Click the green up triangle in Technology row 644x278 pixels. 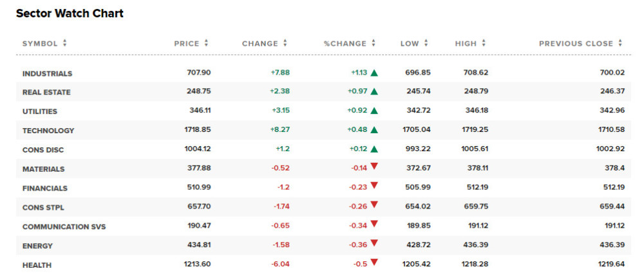pyautogui.click(x=374, y=130)
